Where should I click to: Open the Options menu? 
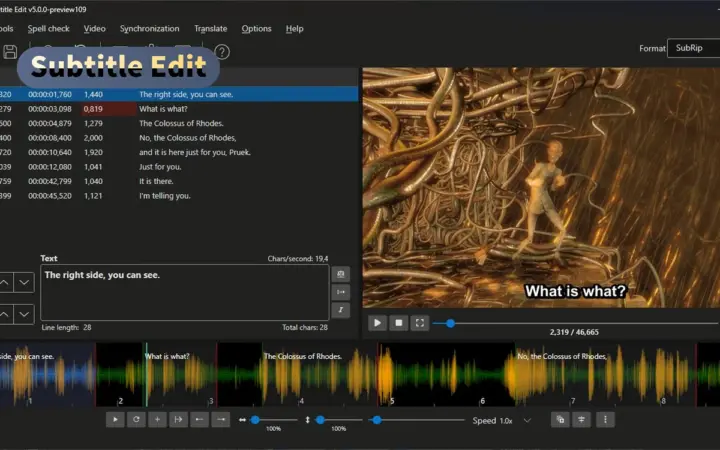point(257,28)
